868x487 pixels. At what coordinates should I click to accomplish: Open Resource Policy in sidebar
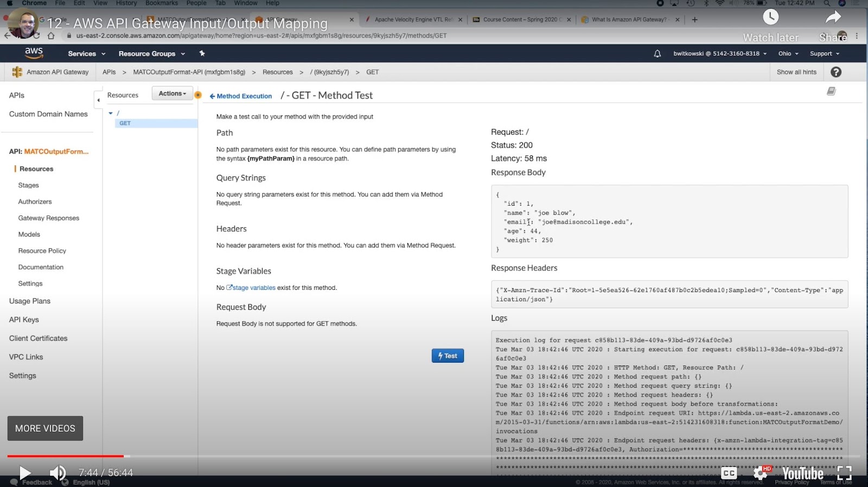coord(42,250)
